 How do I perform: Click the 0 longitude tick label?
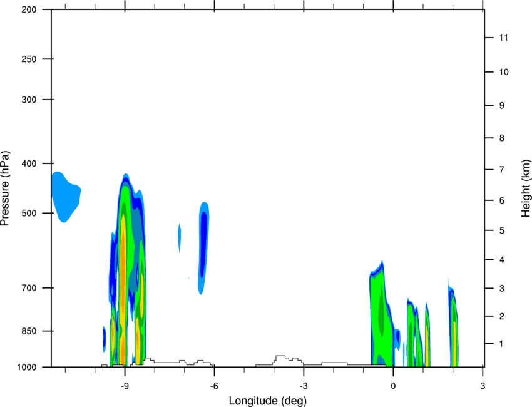pos(393,386)
